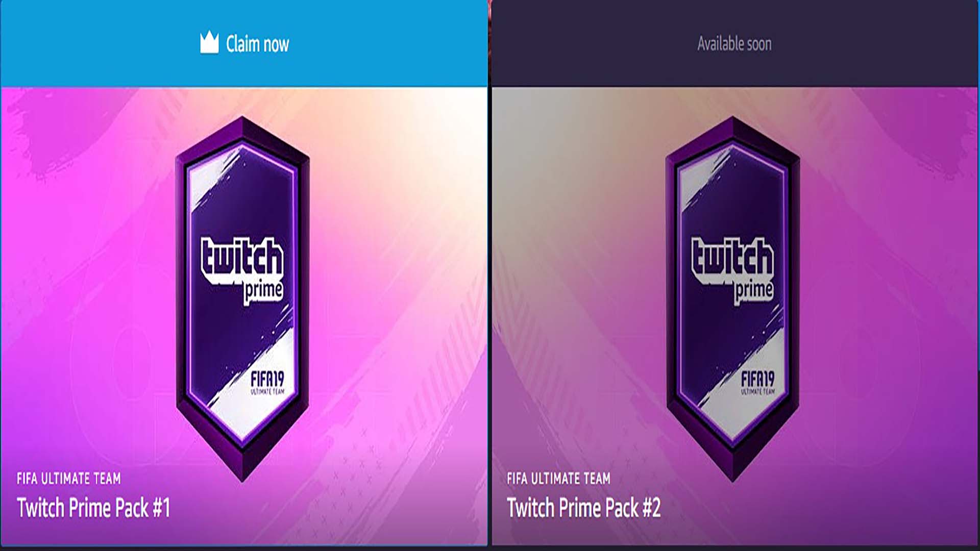Click FIFA ULTIMATE TEAM label above Pack #1
This screenshot has height=551, width=980.
[69, 479]
